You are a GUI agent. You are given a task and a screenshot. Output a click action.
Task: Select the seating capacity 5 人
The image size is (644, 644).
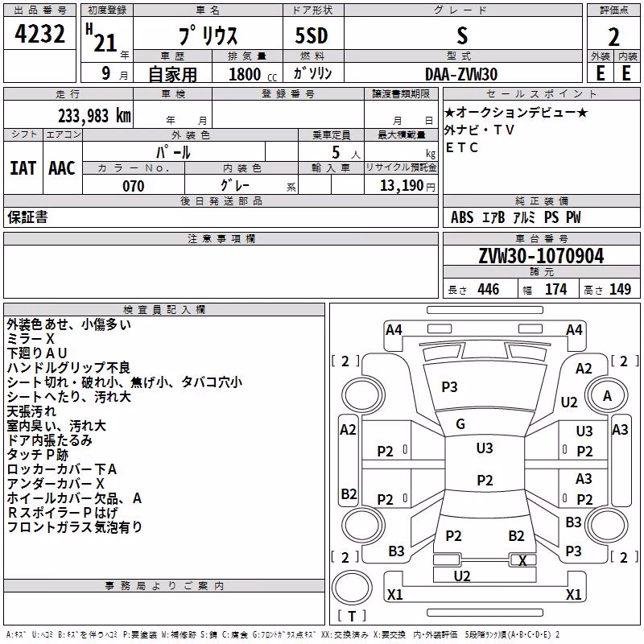(345, 152)
